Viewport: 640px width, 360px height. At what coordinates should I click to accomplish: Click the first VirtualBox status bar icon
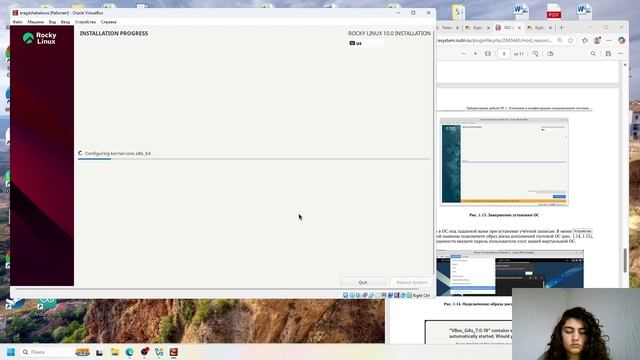coord(345,295)
